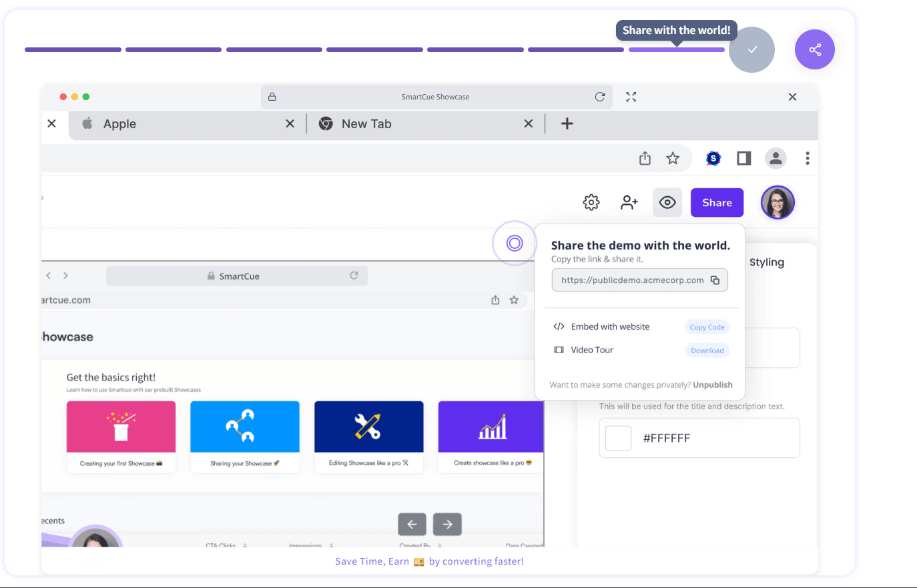The image size is (917, 588).
Task: Click Copy Code for embed
Action: click(707, 327)
